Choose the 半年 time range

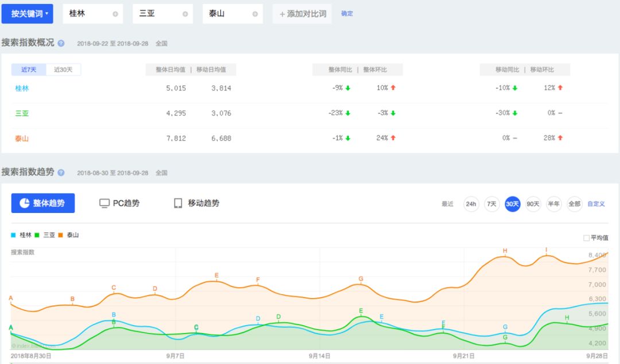pos(553,204)
